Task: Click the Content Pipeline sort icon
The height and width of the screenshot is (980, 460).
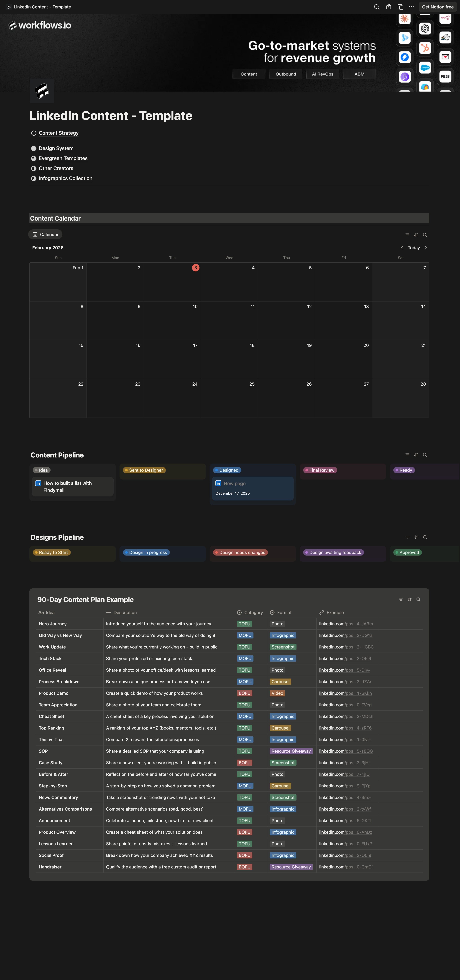Action: 416,455
